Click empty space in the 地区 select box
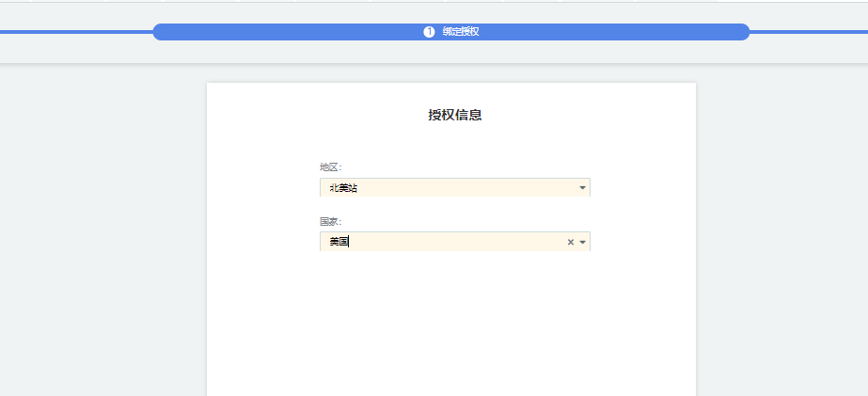This screenshot has width=868, height=396. pos(470,188)
